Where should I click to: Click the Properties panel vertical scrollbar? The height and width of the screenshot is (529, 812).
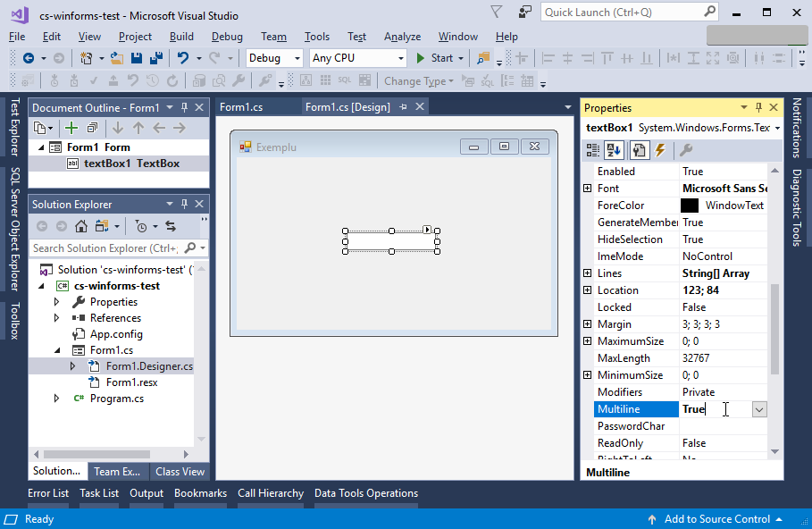tap(774, 329)
